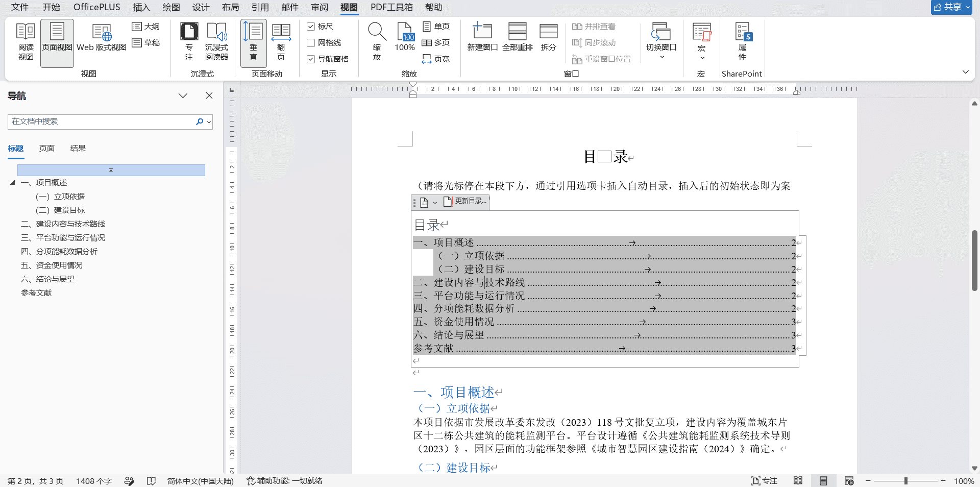Toggle the Navigation Pane (导航窗格) checkbox
Viewport: 980px width, 487px height.
(328, 59)
